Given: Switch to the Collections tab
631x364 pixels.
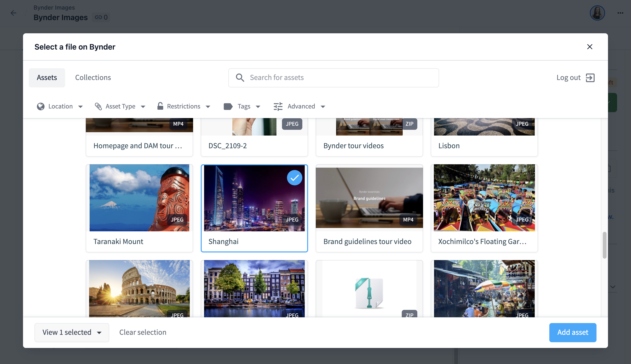Looking at the screenshot, I should pos(93,78).
